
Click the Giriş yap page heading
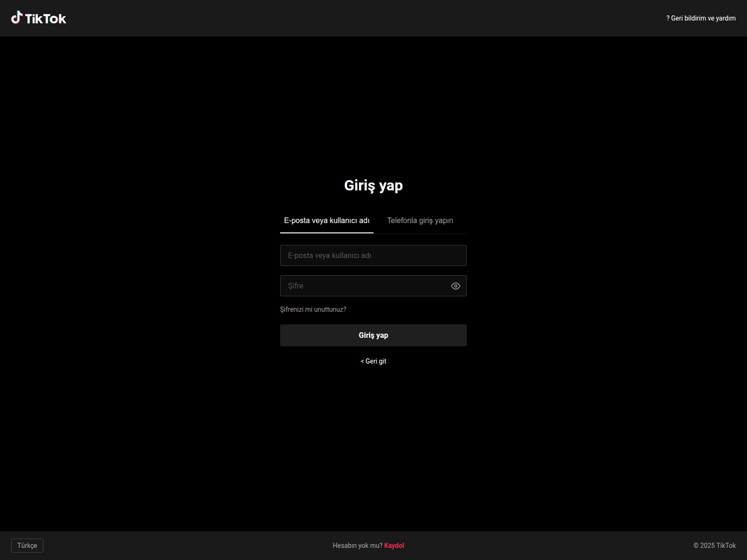point(373,186)
